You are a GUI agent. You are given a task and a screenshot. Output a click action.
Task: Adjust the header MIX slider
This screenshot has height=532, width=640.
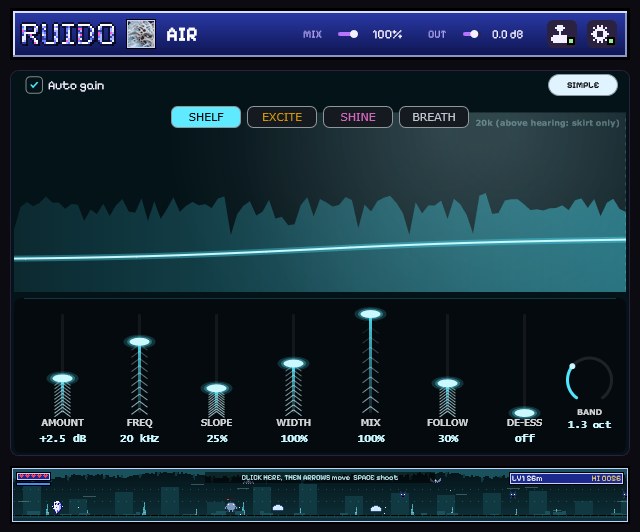pos(348,34)
